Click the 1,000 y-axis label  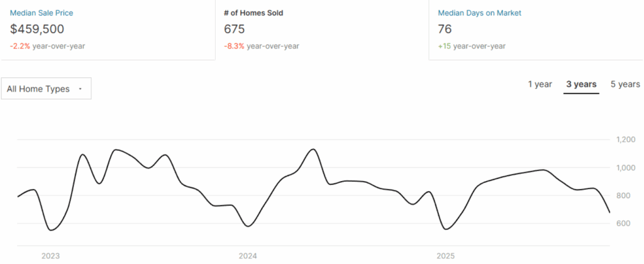628,168
